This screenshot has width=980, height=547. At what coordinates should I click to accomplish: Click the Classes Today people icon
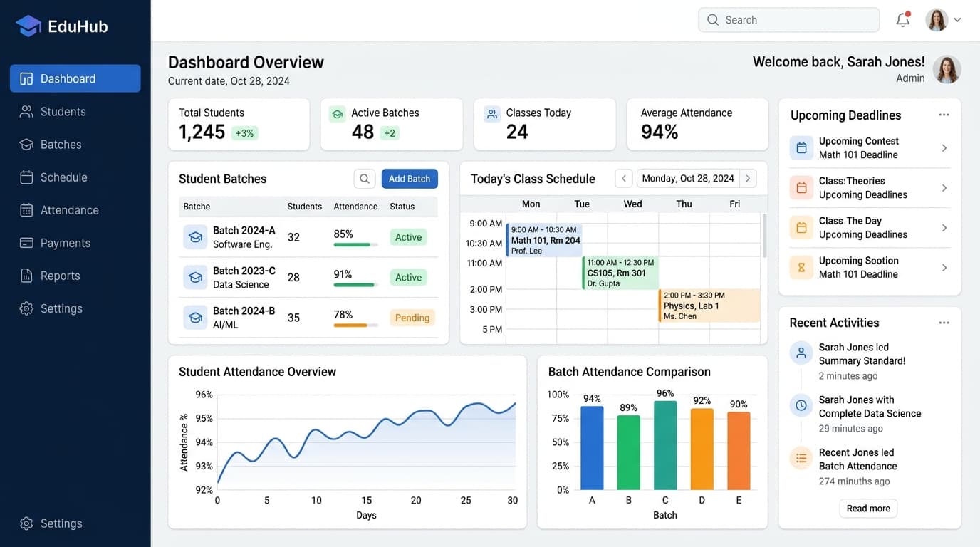tap(491, 114)
